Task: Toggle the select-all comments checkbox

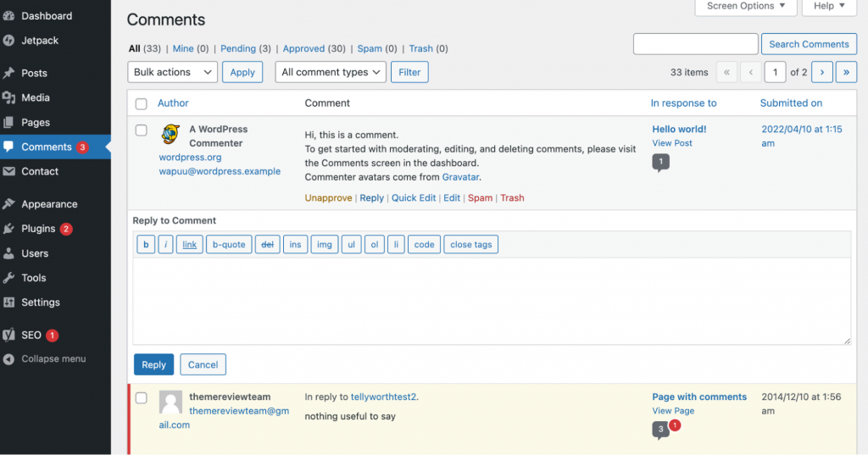Action: click(142, 103)
